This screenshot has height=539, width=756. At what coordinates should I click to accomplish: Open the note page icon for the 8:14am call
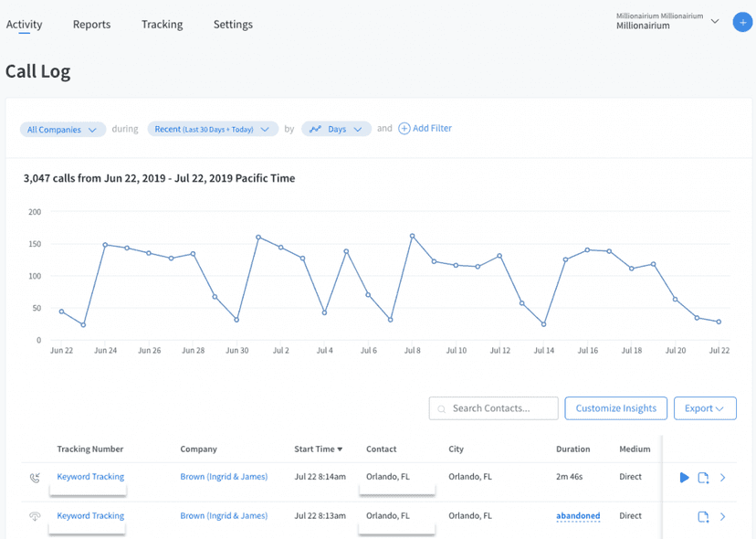(x=703, y=477)
